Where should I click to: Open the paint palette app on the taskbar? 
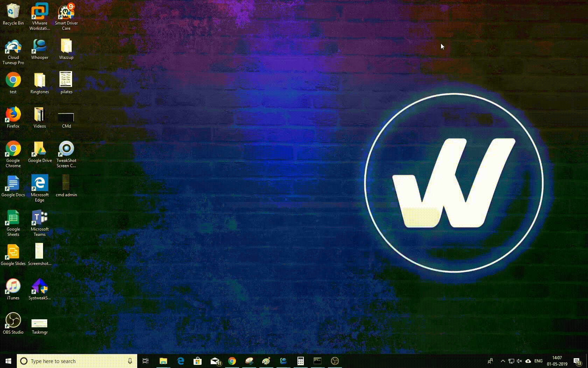point(266,361)
